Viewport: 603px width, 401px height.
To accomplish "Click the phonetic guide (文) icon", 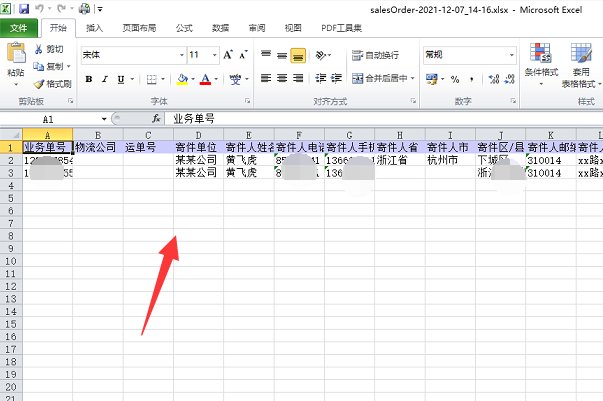I will tap(235, 80).
